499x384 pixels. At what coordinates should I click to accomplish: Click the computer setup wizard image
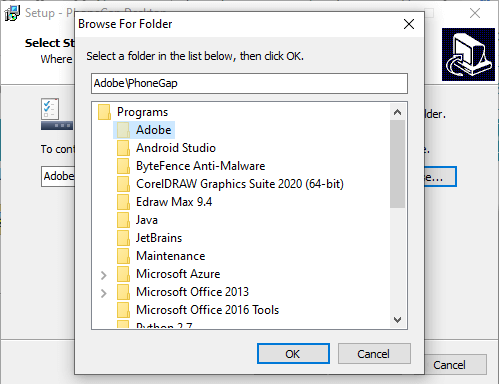468,54
